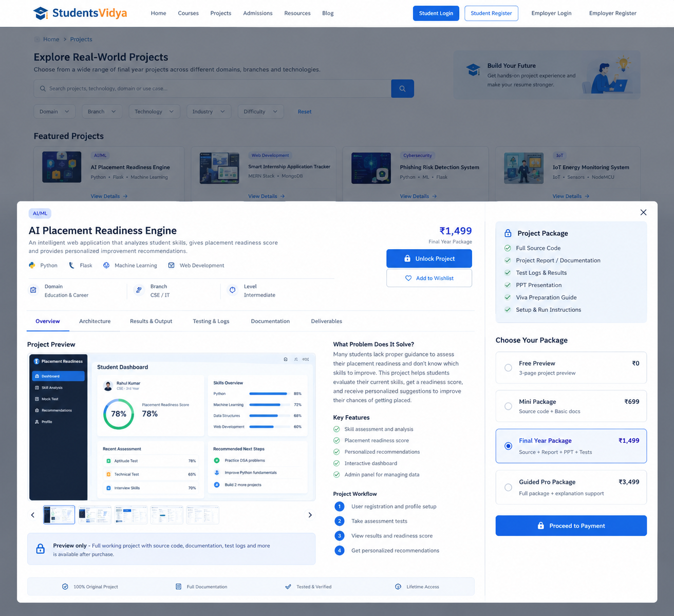
Task: Show next preview image arrow
Action: 310,515
